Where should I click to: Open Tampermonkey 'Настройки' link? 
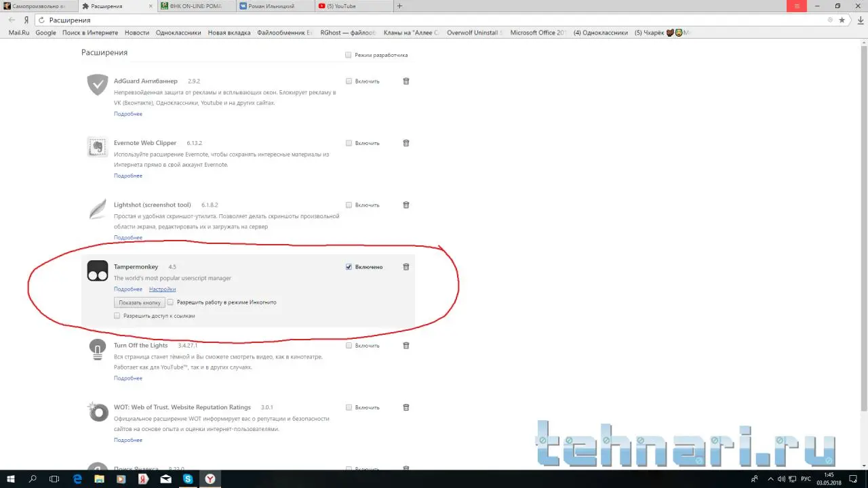coord(163,289)
